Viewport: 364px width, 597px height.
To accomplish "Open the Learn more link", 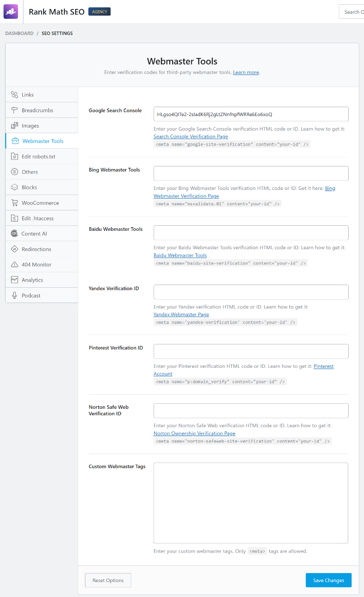I will (x=246, y=72).
